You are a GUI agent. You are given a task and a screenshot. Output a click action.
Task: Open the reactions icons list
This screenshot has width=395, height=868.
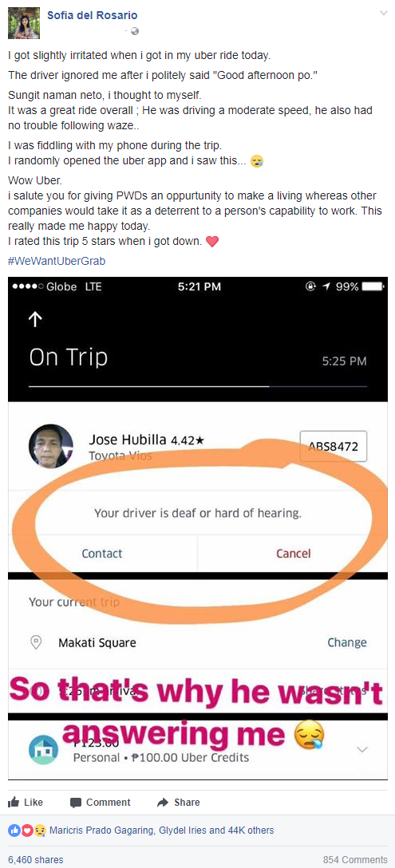[x=26, y=831]
